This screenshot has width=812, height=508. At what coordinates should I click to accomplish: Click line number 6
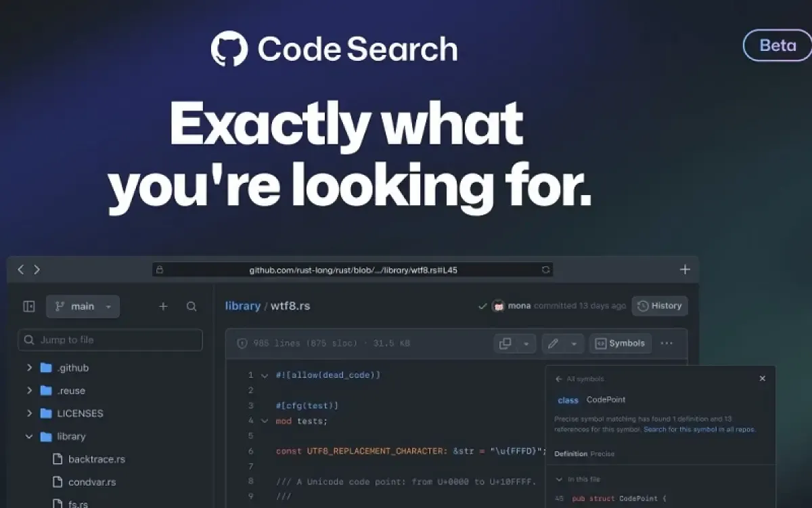coord(250,451)
